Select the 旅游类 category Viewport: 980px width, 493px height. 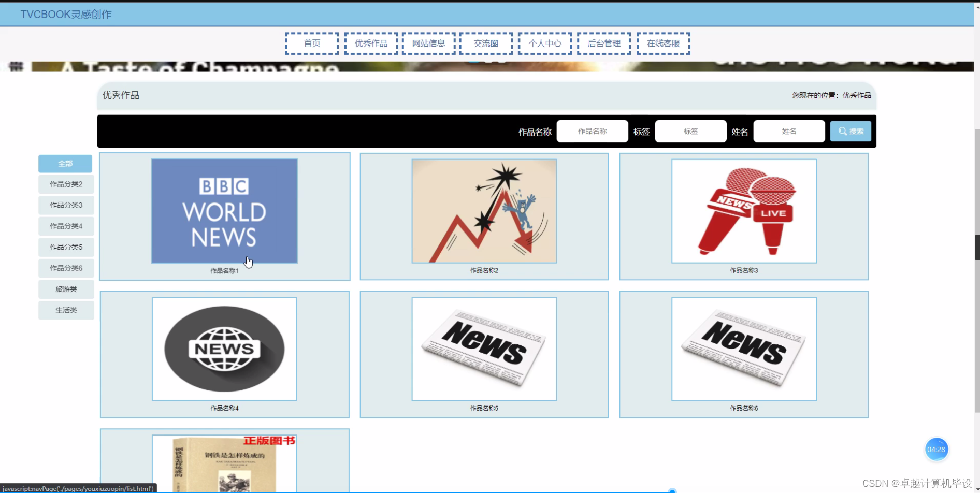66,289
